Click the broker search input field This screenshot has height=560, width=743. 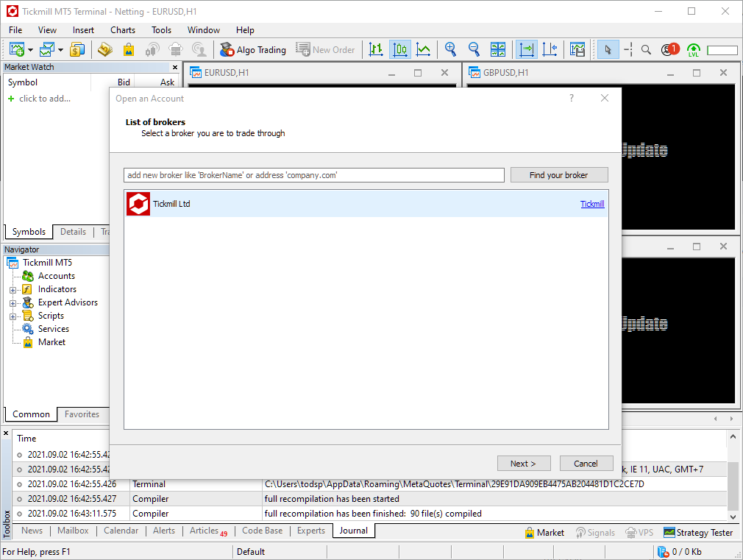[x=314, y=175]
